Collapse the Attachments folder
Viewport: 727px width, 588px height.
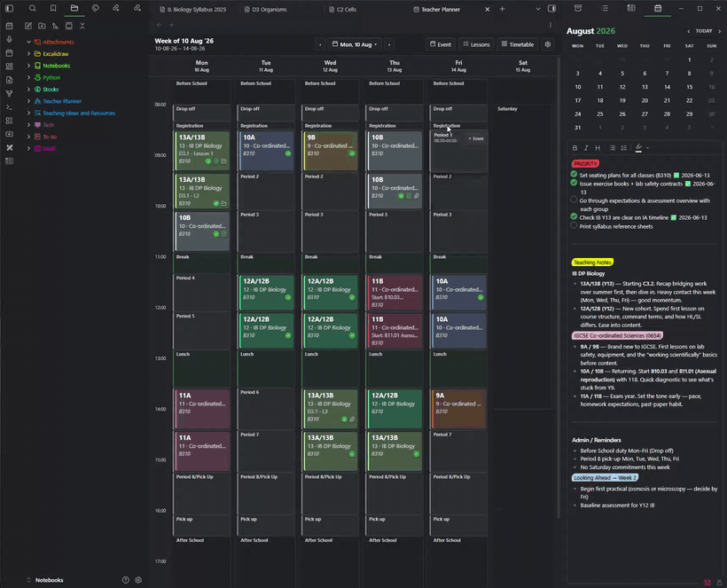coord(28,43)
